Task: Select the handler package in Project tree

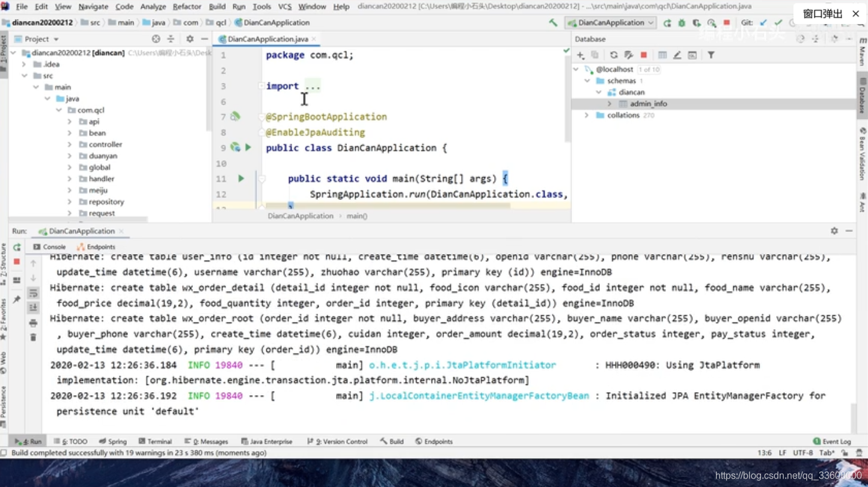Action: coord(101,179)
